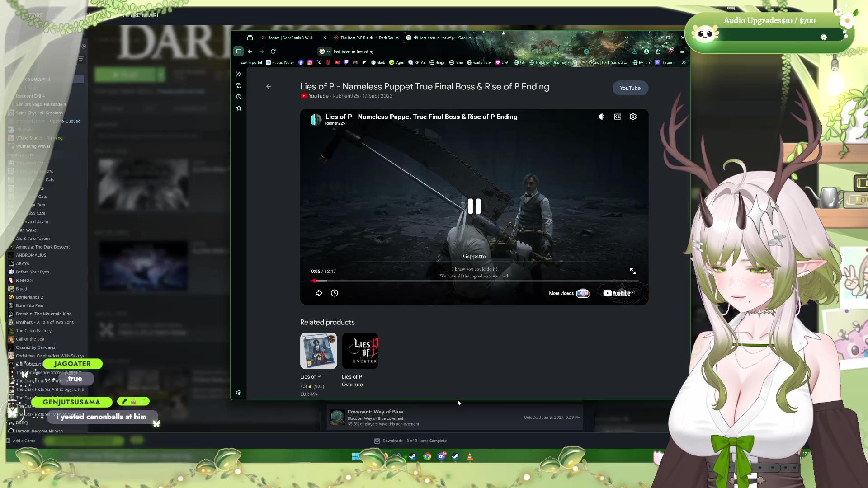Open the workspaces tab list button
The width and height of the screenshot is (868, 488).
(250, 38)
